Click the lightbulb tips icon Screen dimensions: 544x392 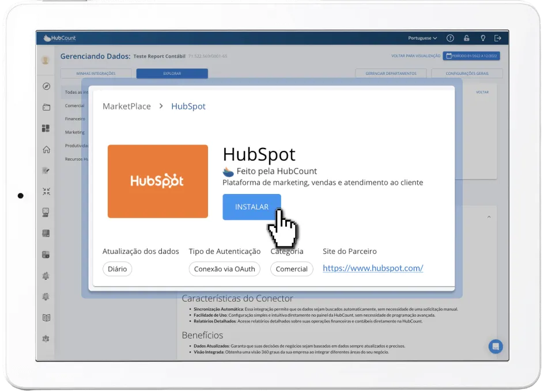coord(483,38)
